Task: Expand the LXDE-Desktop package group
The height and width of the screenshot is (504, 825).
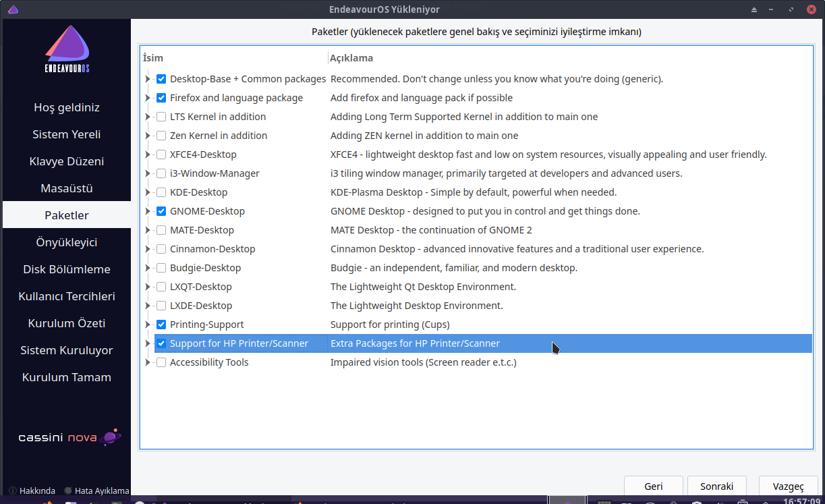Action: (x=148, y=306)
